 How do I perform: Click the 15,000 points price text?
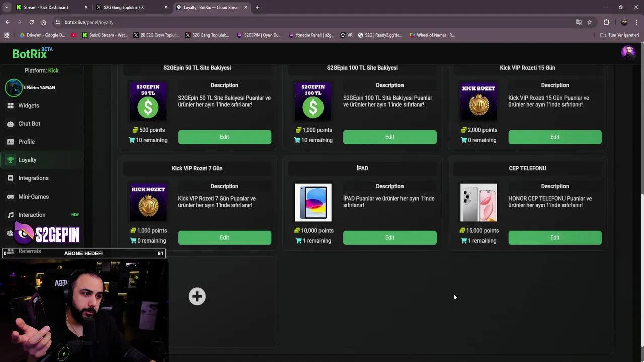pyautogui.click(x=482, y=231)
